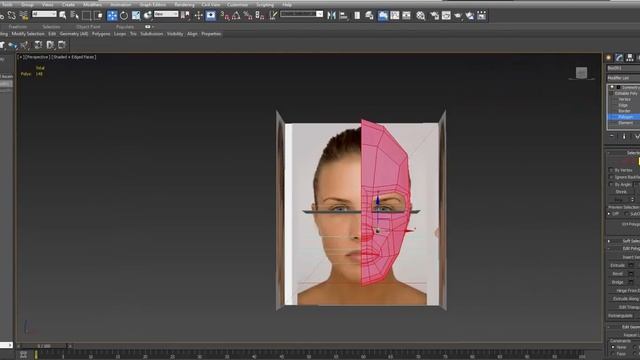Open Edit Named Selection Sets
Image resolution: width=640 pixels, height=360 pixels.
[x=273, y=16]
